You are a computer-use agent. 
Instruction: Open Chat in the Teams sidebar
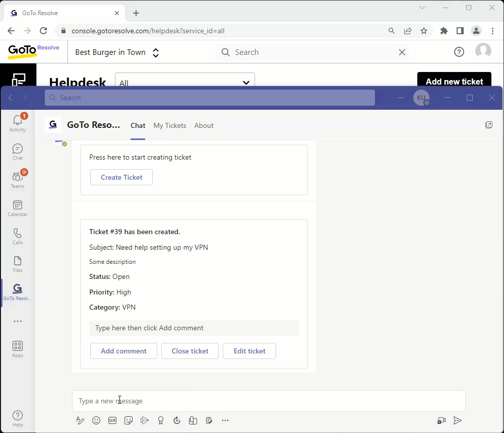[x=18, y=152]
